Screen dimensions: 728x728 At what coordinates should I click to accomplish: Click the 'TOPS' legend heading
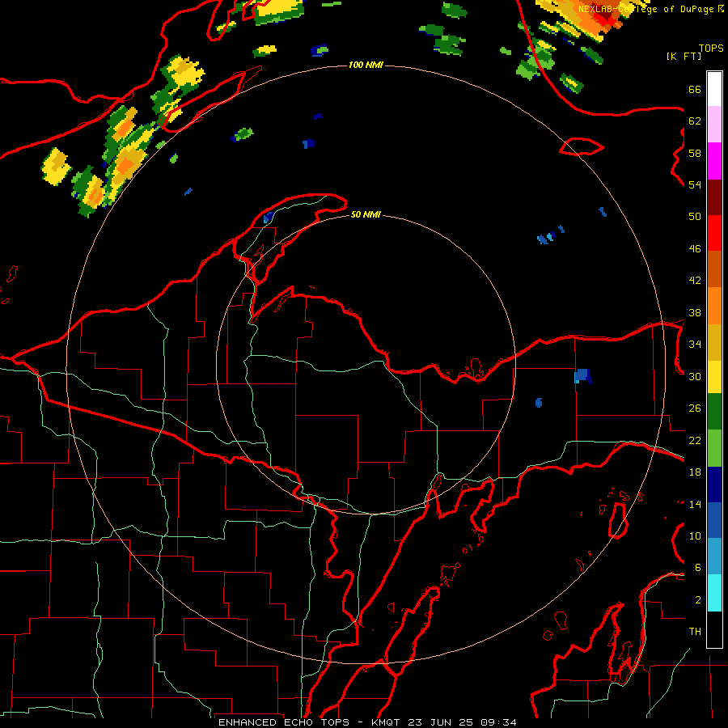(711, 49)
